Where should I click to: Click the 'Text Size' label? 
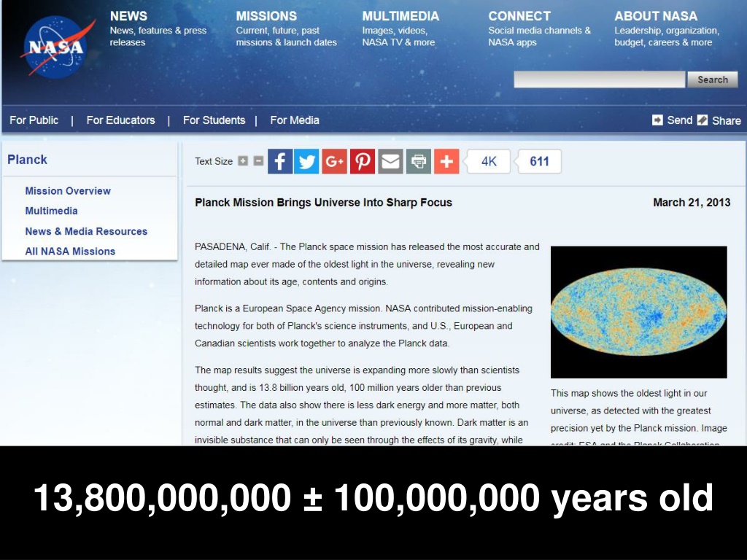point(214,161)
